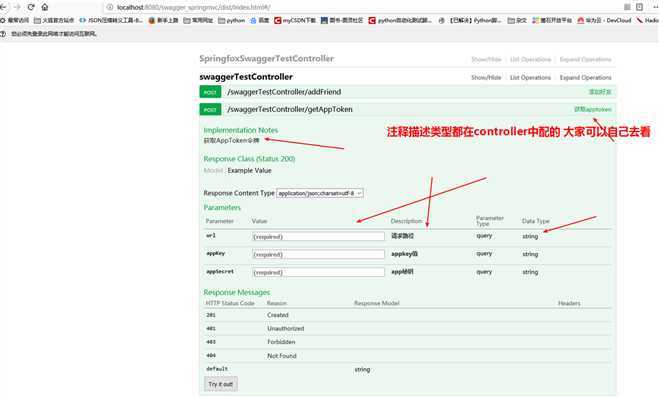Click Show/Hide in the swaggerTestController row
This screenshot has width=659, height=397.
(486, 78)
